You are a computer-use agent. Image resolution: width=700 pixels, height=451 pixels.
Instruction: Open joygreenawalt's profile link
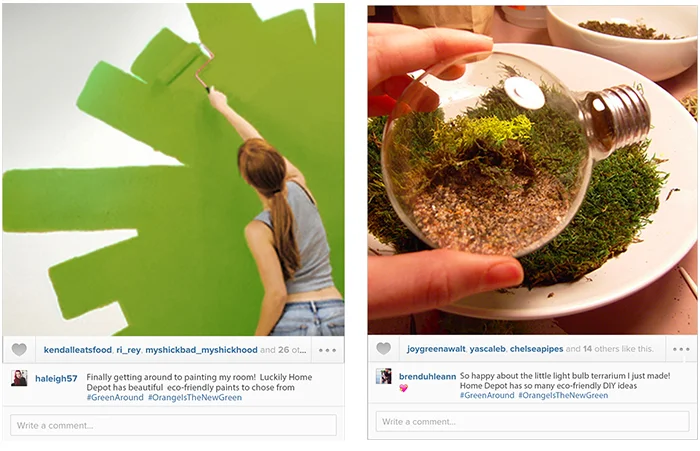(x=436, y=349)
